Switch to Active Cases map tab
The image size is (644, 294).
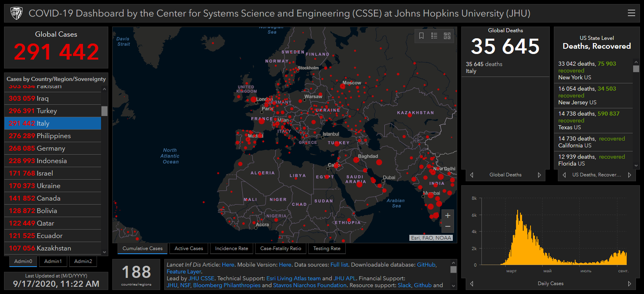(x=189, y=248)
